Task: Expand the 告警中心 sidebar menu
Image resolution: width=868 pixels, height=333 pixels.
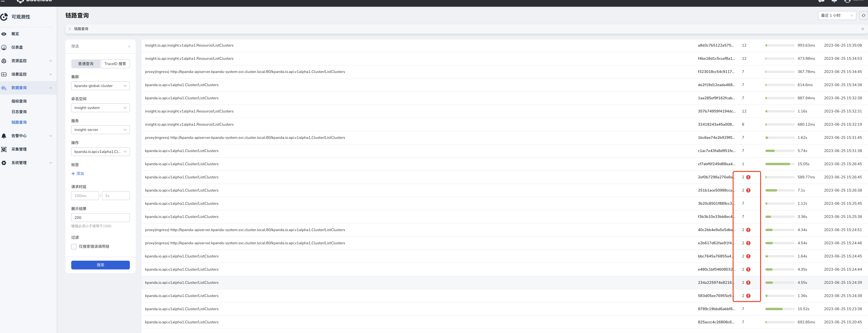Action: [x=51, y=136]
